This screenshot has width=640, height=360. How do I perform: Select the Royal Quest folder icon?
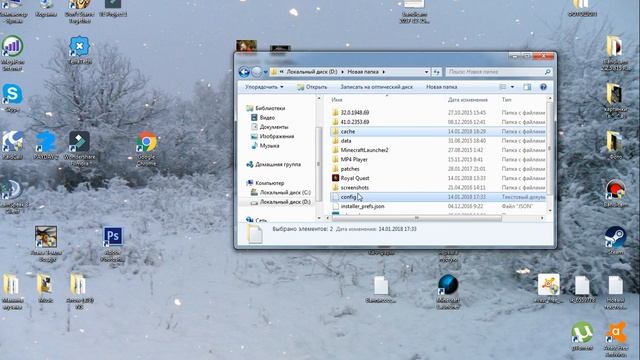point(335,178)
